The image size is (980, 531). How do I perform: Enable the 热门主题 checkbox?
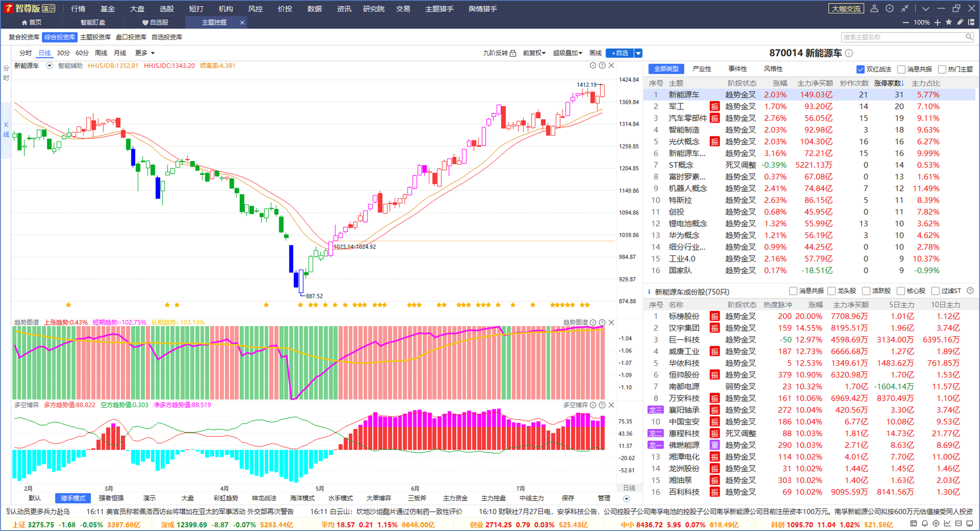coord(942,69)
